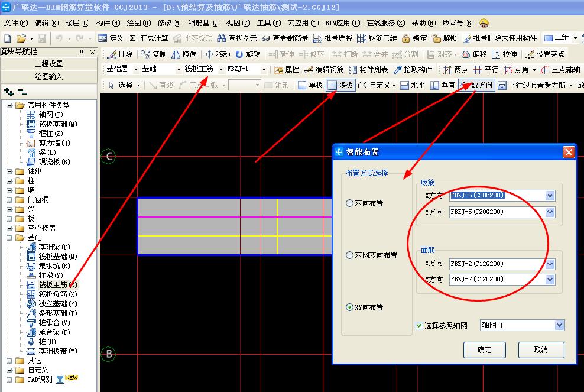This screenshot has height=392, width=584.
Task: Open 底筋 Y方向 dropdown FBZJ-5
Action: (550, 212)
